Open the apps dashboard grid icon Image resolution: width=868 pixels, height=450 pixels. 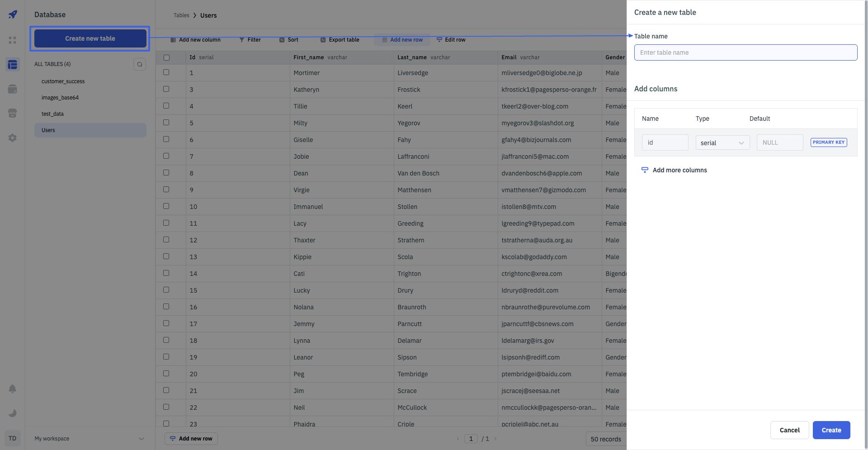click(13, 40)
